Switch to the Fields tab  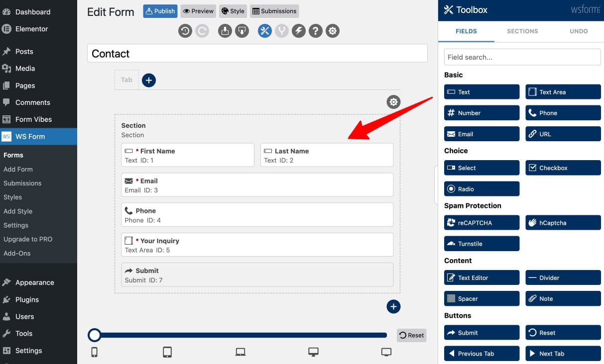click(x=466, y=31)
